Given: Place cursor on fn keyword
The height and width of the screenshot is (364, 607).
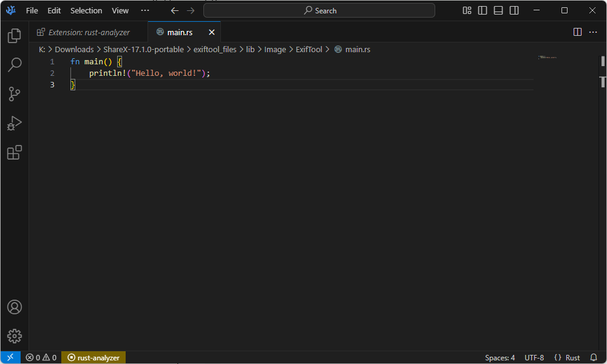Looking at the screenshot, I should 75,62.
